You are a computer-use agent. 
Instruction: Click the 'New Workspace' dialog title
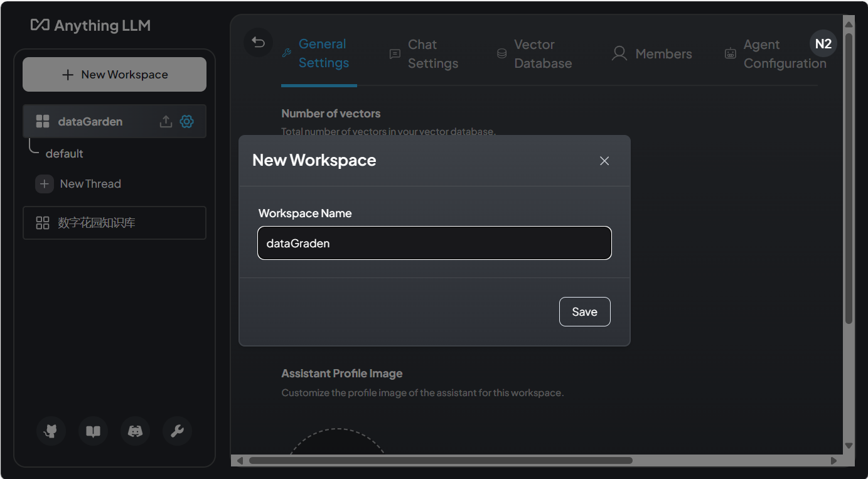[314, 160]
